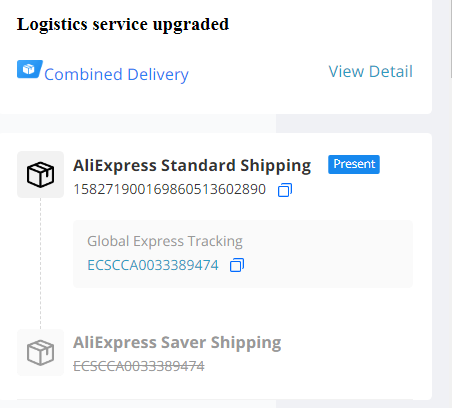452x408 pixels.
Task: Click the standard shipping number 15827190016986051360289​0
Action: [169, 189]
